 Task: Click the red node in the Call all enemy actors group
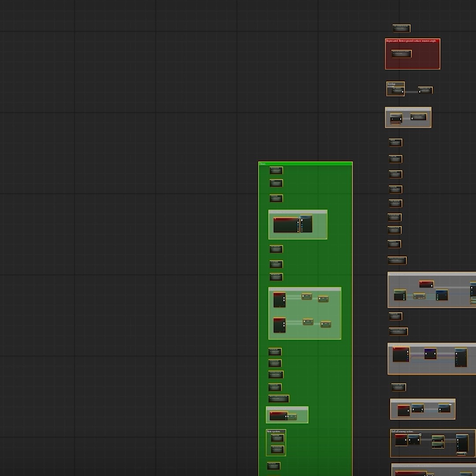tap(400, 439)
